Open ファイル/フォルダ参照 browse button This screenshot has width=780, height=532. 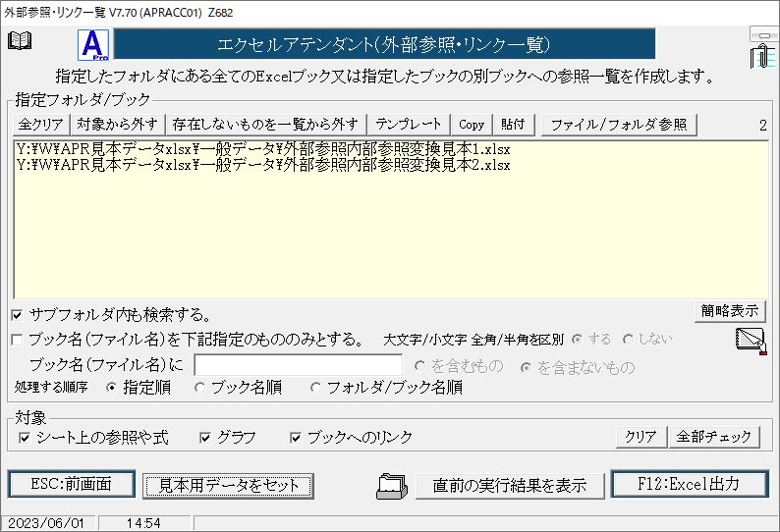[x=619, y=125]
